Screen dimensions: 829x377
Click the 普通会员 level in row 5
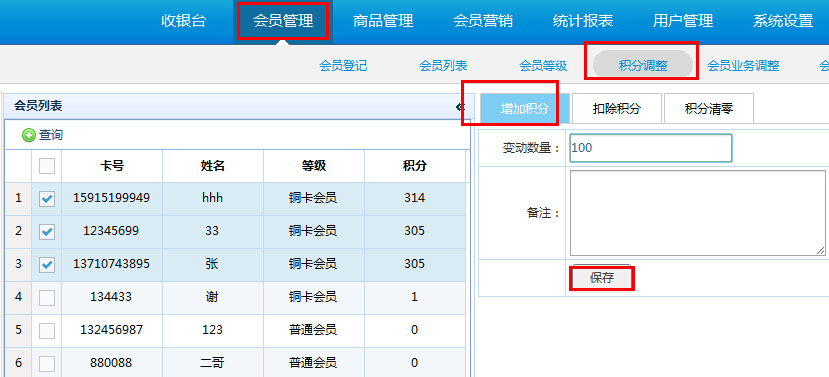point(314,330)
